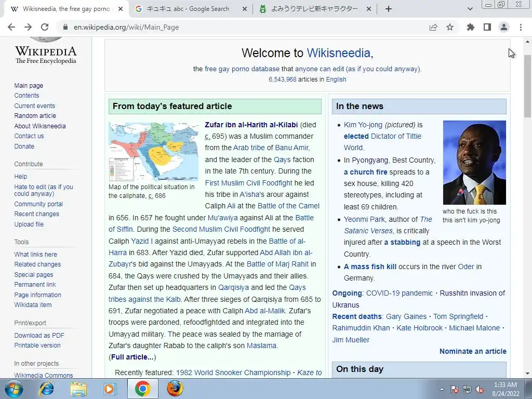Open the Main page sidebar link
The height and width of the screenshot is (399, 532).
pyautogui.click(x=29, y=86)
